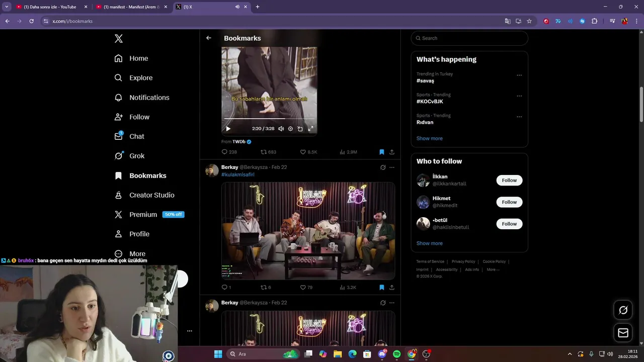Image resolution: width=644 pixels, height=362 pixels.
Task: View analytics showing 2.9M views
Action: (348, 152)
